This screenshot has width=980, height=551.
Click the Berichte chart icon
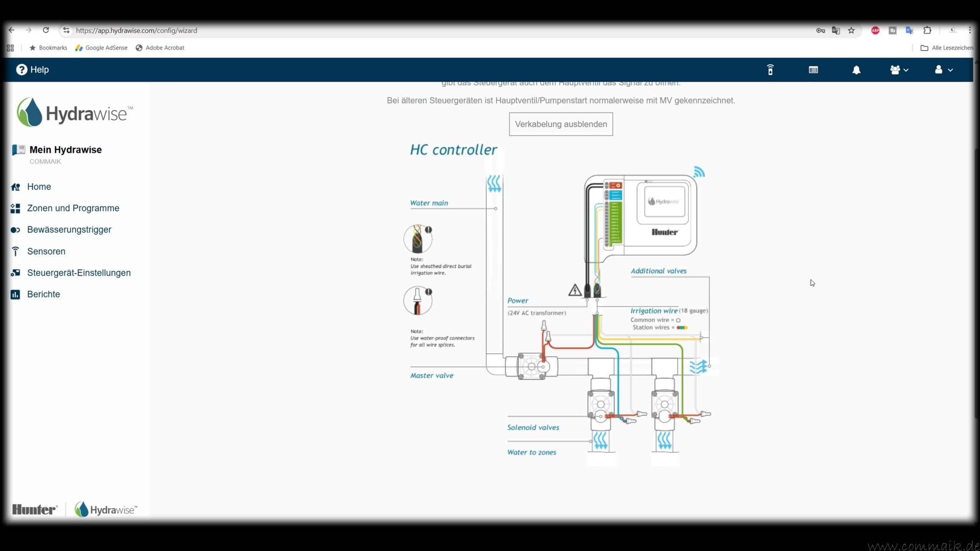point(15,294)
